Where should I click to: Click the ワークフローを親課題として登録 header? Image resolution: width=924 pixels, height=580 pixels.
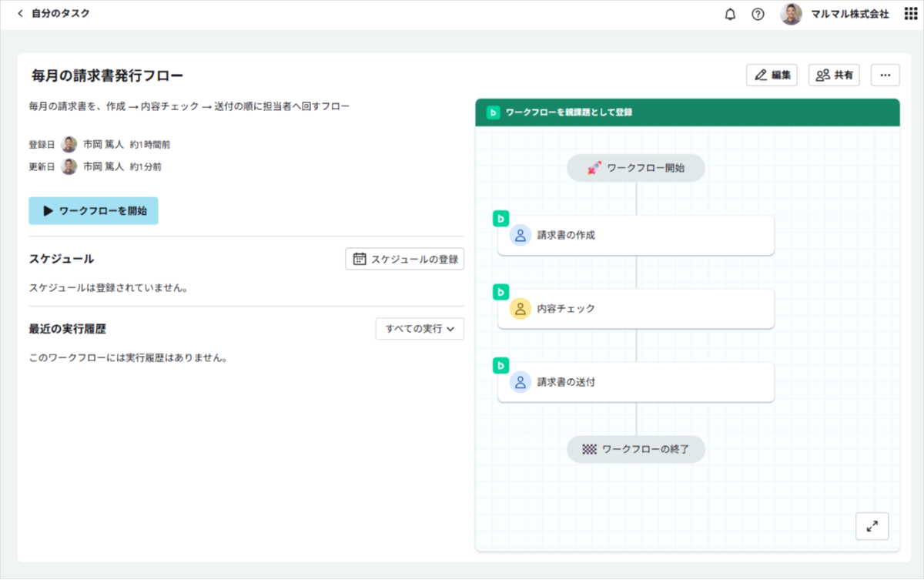pyautogui.click(x=687, y=112)
